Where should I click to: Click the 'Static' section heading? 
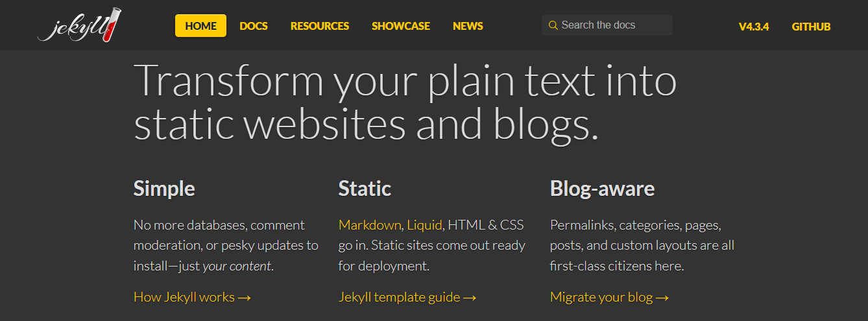365,189
